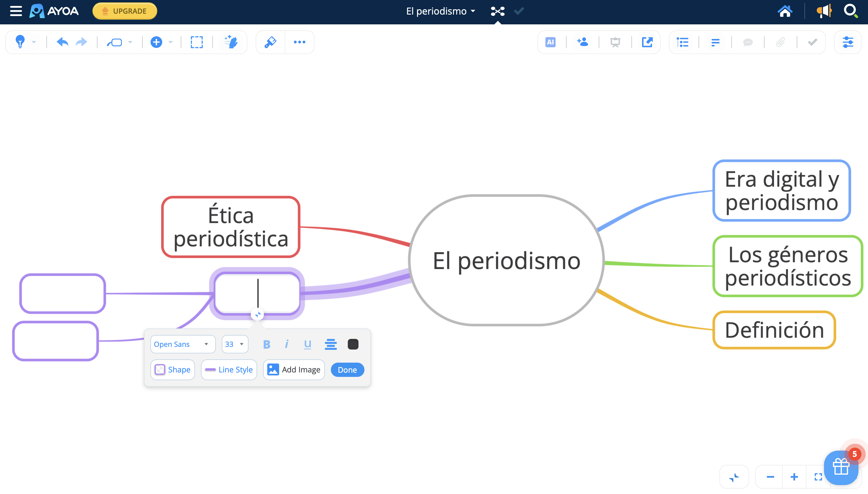868x494 pixels.
Task: Toggle italic formatting
Action: 287,344
